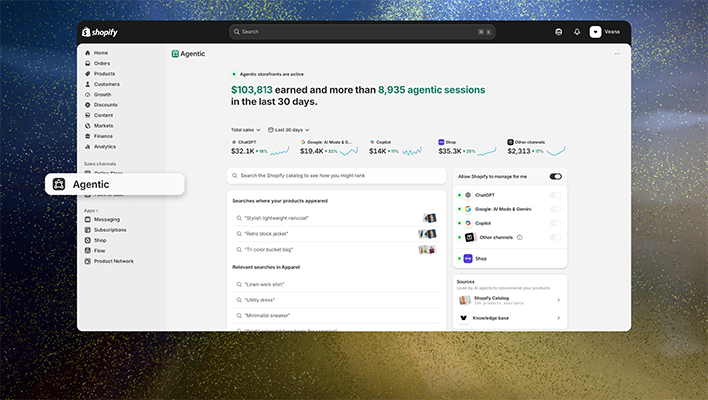Open Customers in the sidebar
The height and width of the screenshot is (400, 708).
(x=107, y=84)
